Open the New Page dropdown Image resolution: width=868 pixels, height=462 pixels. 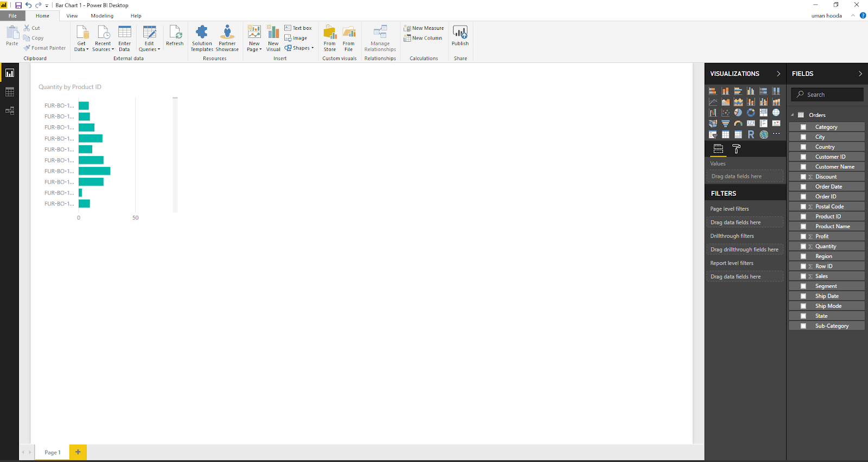254,39
